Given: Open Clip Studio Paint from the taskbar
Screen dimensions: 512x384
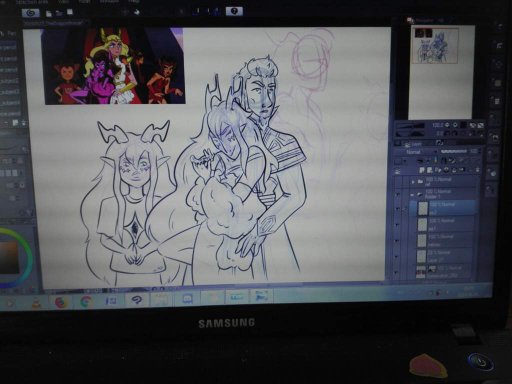Looking at the screenshot, I should (136, 300).
